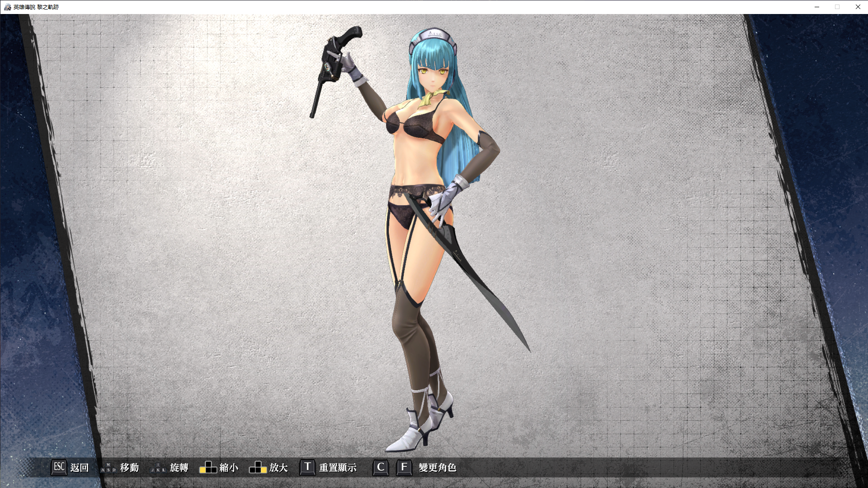Click the 旋轉 (rotate) label
Screen dimensions: 868x488
[x=179, y=468]
